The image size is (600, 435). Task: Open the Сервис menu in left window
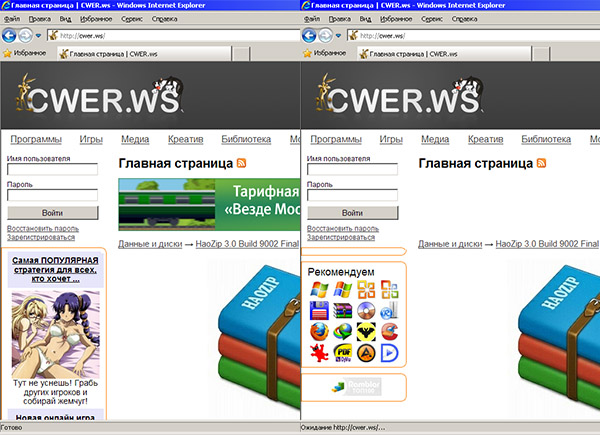click(x=130, y=19)
